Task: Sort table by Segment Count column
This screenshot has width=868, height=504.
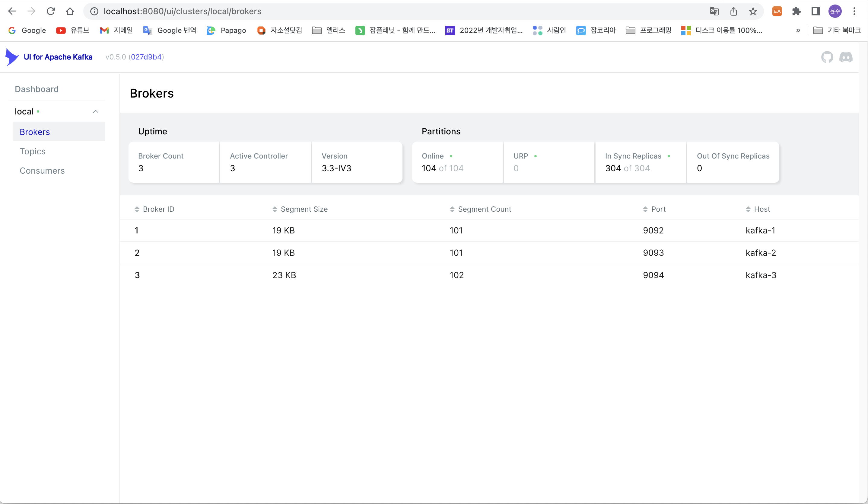Action: click(484, 209)
